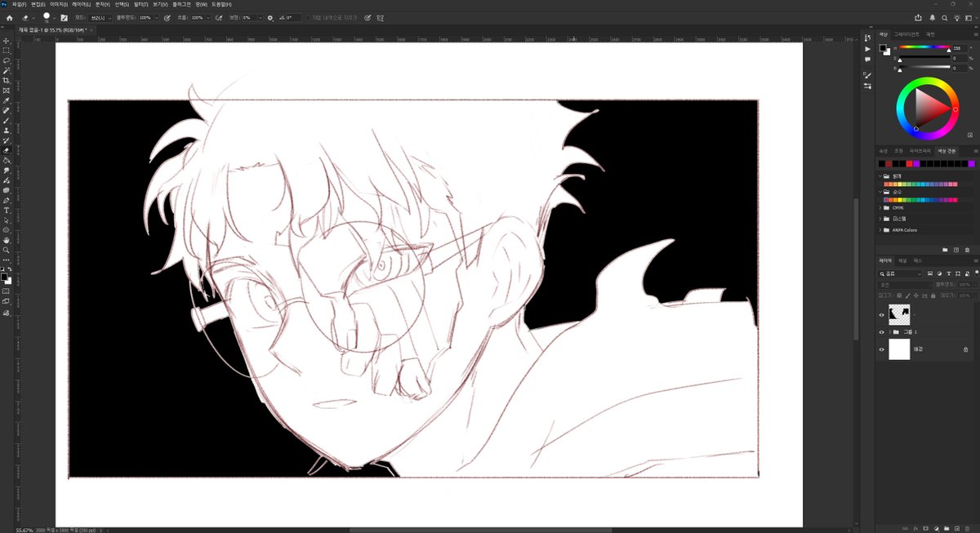Click the Home icon in options bar

coord(9,17)
